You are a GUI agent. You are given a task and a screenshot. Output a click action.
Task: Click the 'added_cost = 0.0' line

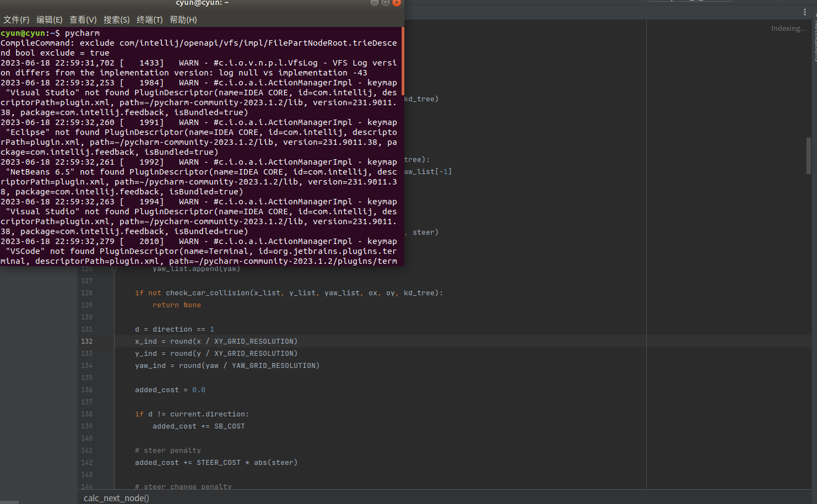[170, 390]
